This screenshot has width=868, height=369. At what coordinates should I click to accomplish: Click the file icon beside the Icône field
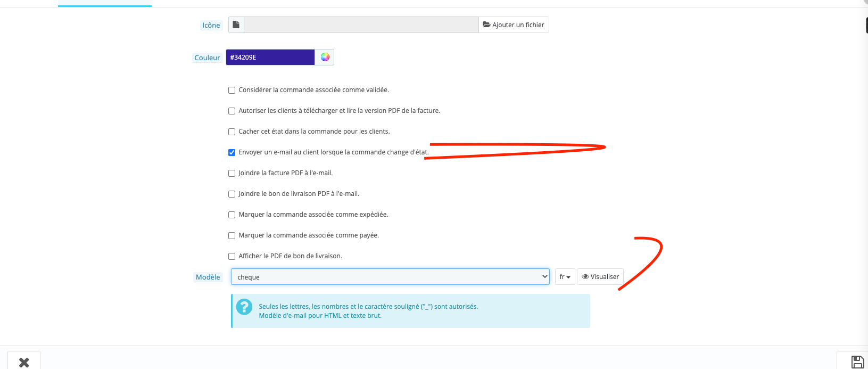click(x=236, y=24)
